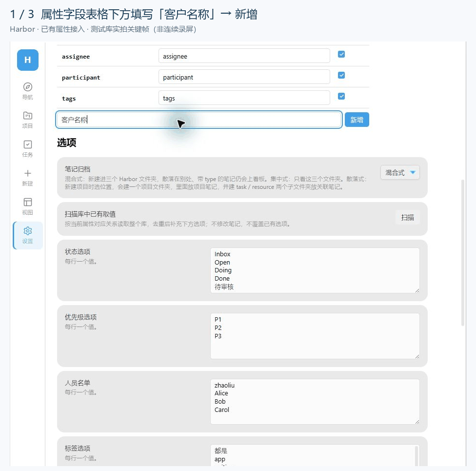The height and width of the screenshot is (471, 476).
Task: Click the 扫描库中已有取值 label
Action: click(x=90, y=214)
